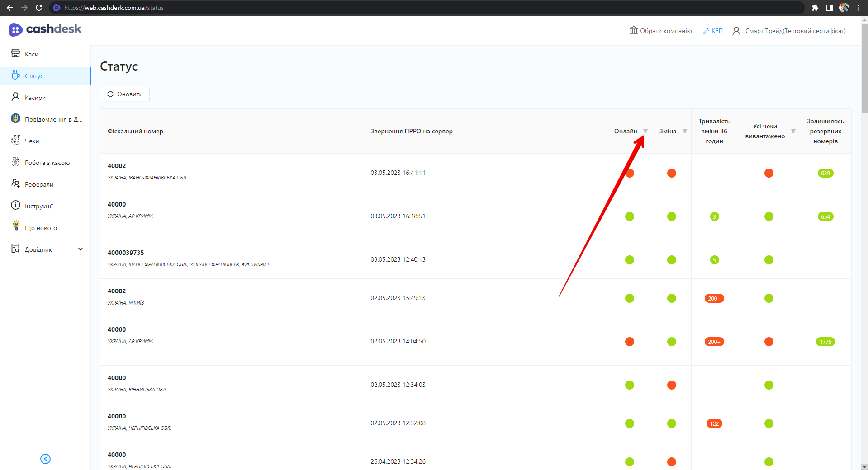Open the КЕП key link
This screenshot has width=868, height=470.
[713, 31]
